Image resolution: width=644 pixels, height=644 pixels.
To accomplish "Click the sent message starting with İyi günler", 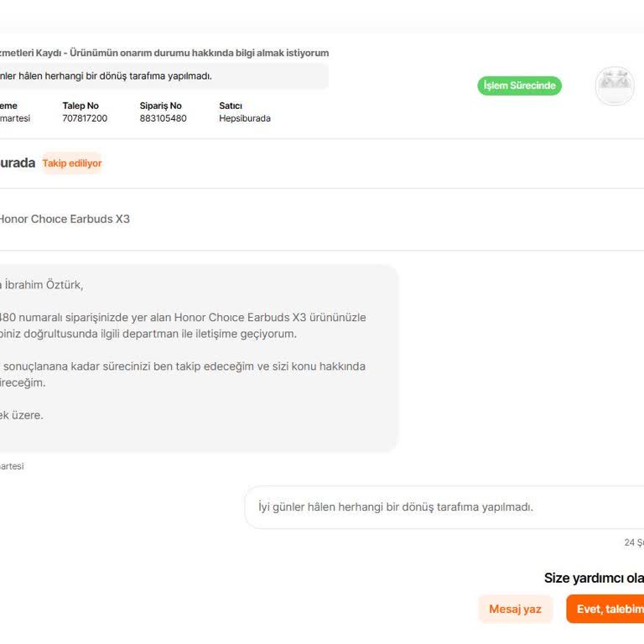I will [395, 507].
